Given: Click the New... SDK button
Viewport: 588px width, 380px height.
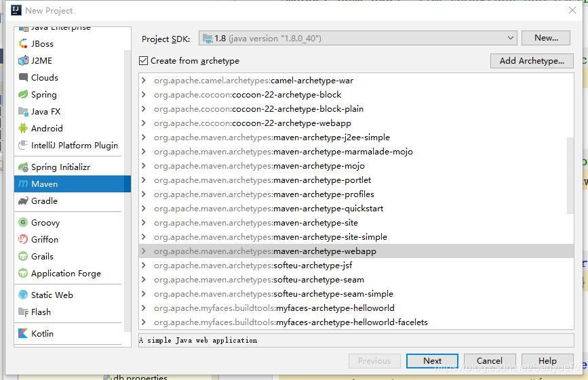Looking at the screenshot, I should [x=546, y=38].
